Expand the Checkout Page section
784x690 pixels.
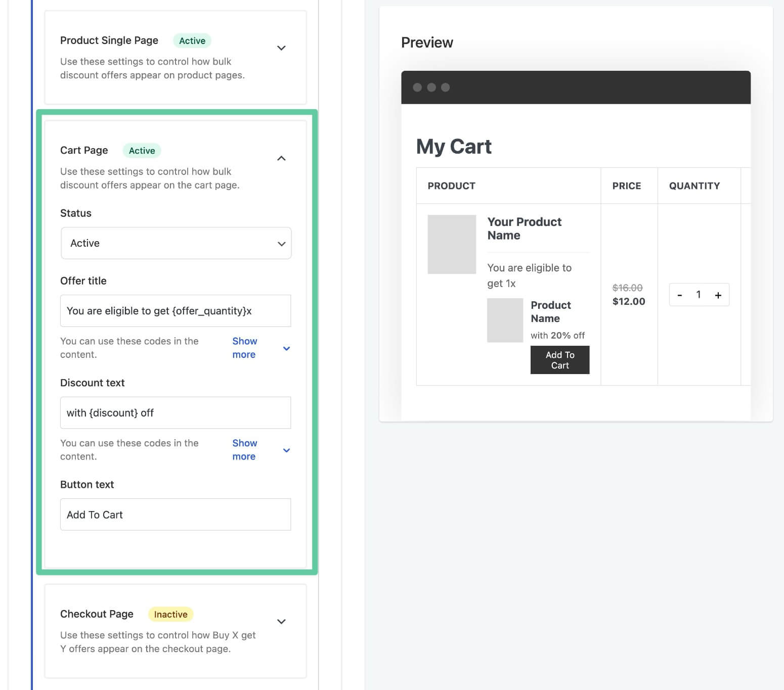[281, 622]
